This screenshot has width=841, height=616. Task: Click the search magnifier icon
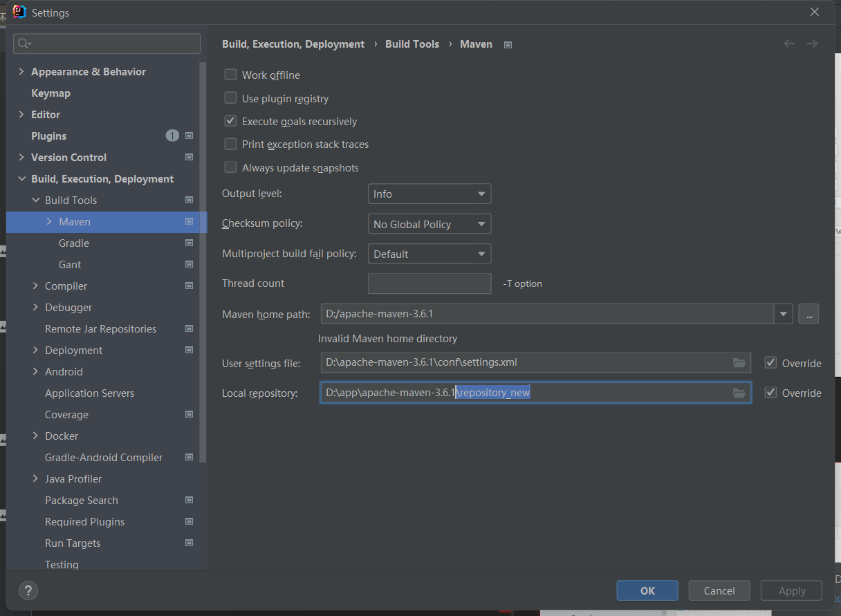pos(24,44)
